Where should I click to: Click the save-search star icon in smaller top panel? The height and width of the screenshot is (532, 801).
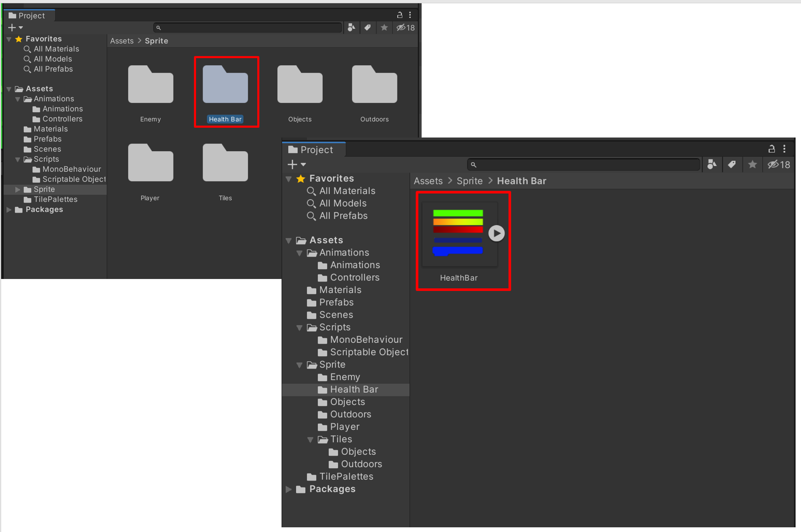(x=384, y=27)
